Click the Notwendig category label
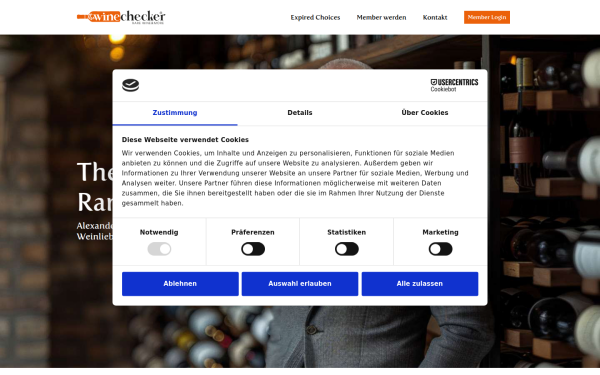The width and height of the screenshot is (600, 375). (x=159, y=232)
